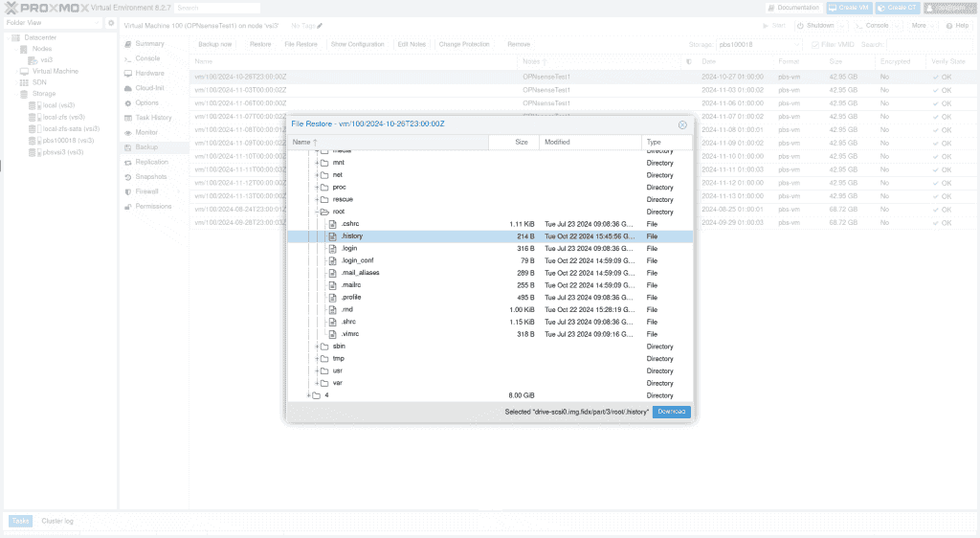Click the Snapshots icon in sidebar
Viewport: 980px width, 538px height.
pos(127,177)
